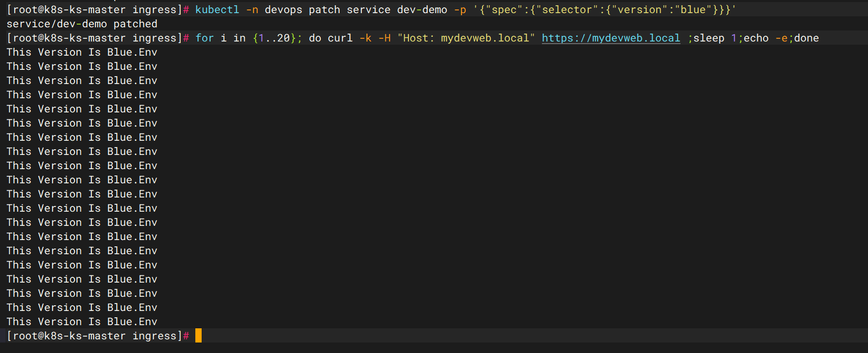Click the "Host: mydevweb.local" header string
This screenshot has height=353, width=868.
pos(466,38)
